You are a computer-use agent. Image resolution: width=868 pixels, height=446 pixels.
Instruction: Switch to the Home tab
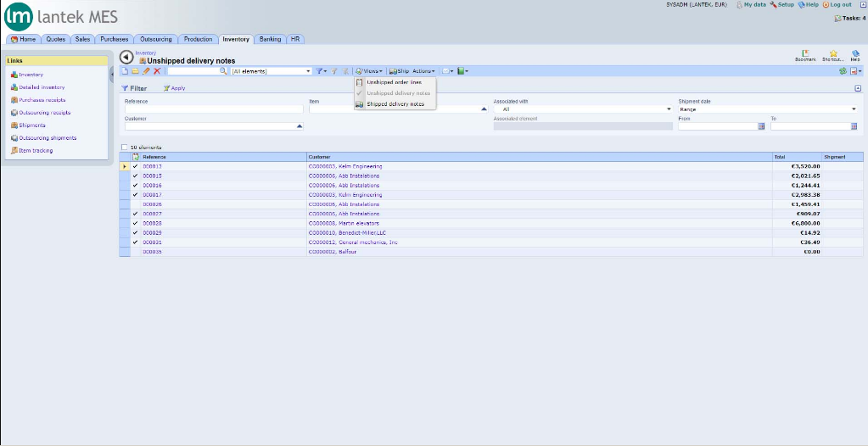tap(23, 39)
